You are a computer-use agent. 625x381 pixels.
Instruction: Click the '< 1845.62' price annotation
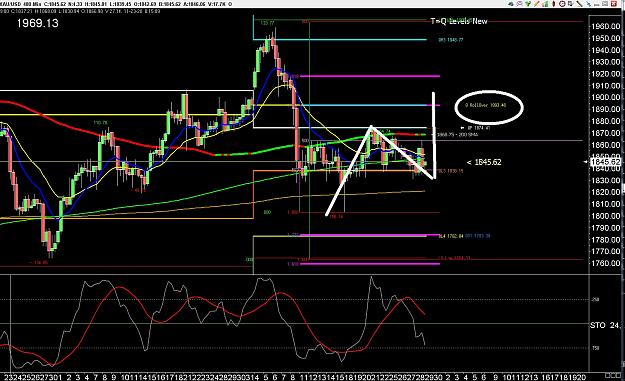[x=484, y=162]
